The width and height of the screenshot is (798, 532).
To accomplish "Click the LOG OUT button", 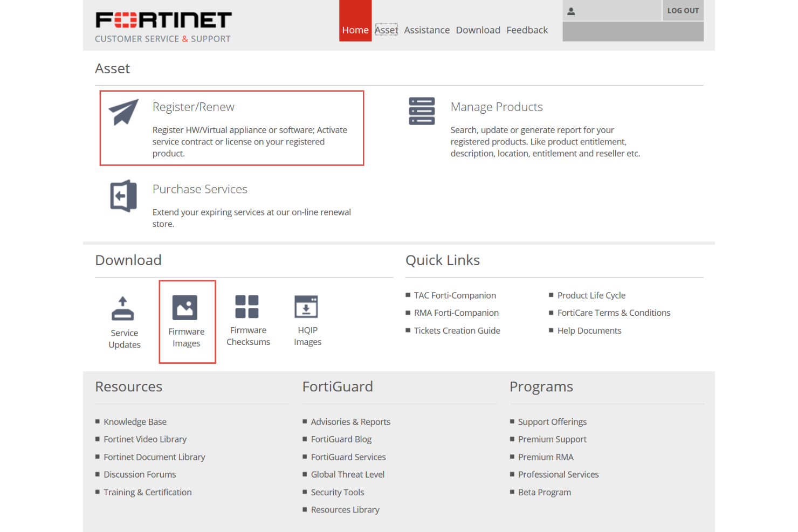I will [x=683, y=10].
